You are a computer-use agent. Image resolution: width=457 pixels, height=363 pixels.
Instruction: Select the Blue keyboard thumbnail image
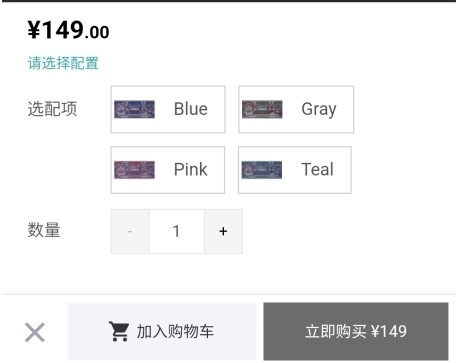pos(134,109)
